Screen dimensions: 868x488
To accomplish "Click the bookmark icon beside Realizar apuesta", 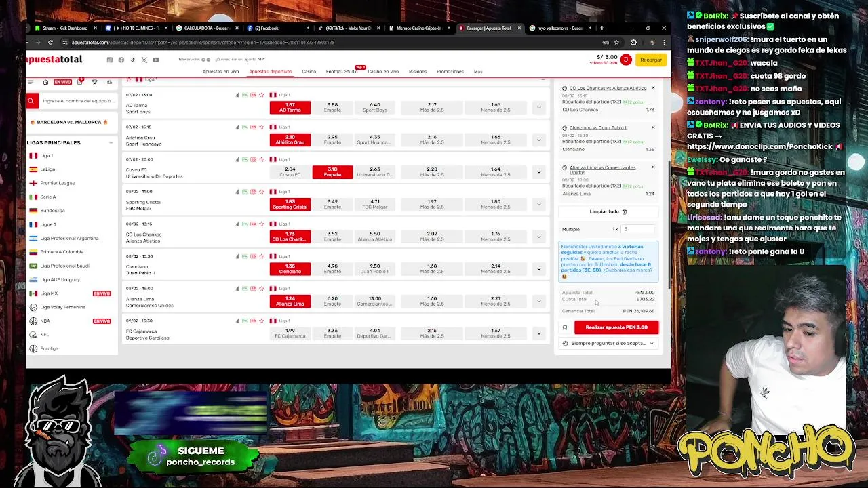I will coord(564,327).
